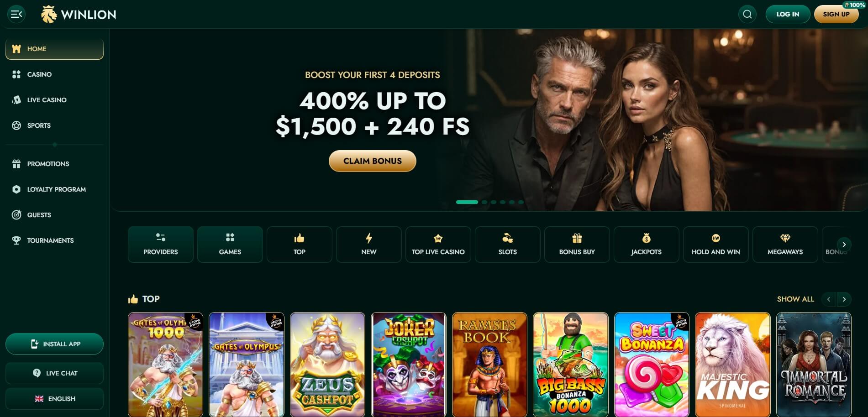This screenshot has height=417, width=868.
Task: Open the Bonus Buy gift category
Action: click(x=577, y=245)
